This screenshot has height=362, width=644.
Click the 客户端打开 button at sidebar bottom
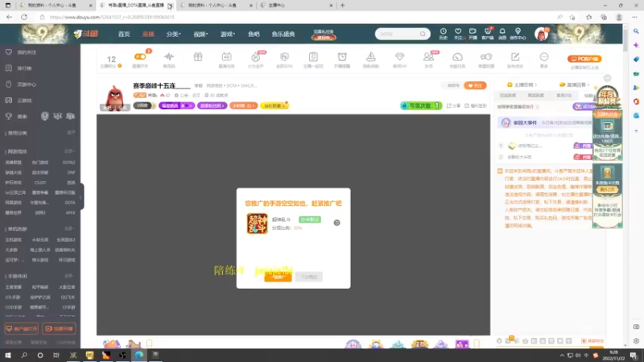pyautogui.click(x=22, y=328)
